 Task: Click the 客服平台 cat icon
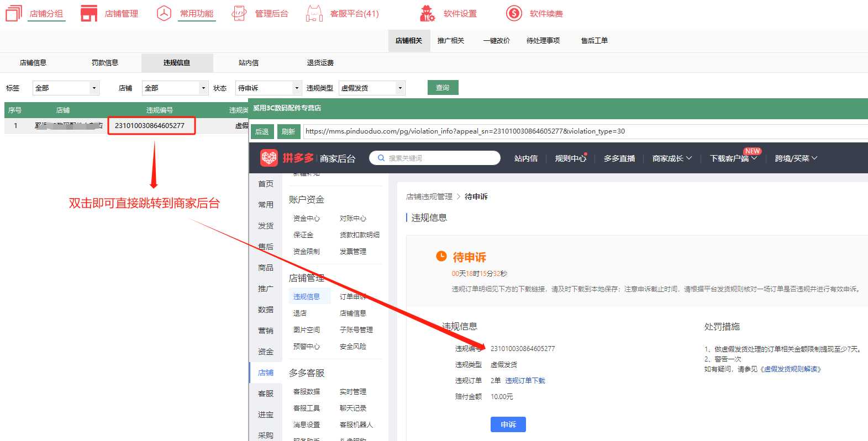tap(314, 13)
